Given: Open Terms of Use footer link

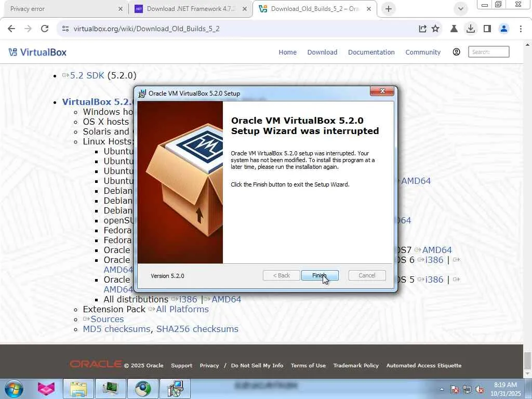Looking at the screenshot, I should [x=308, y=365].
